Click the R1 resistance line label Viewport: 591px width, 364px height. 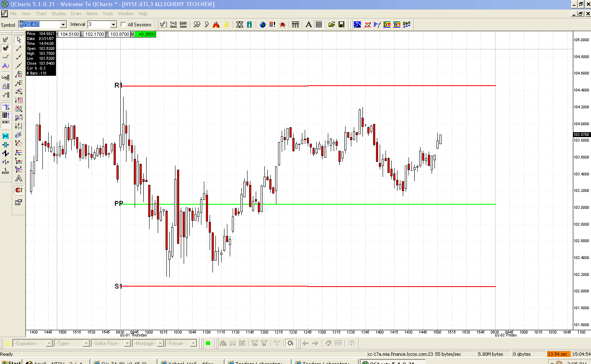118,85
